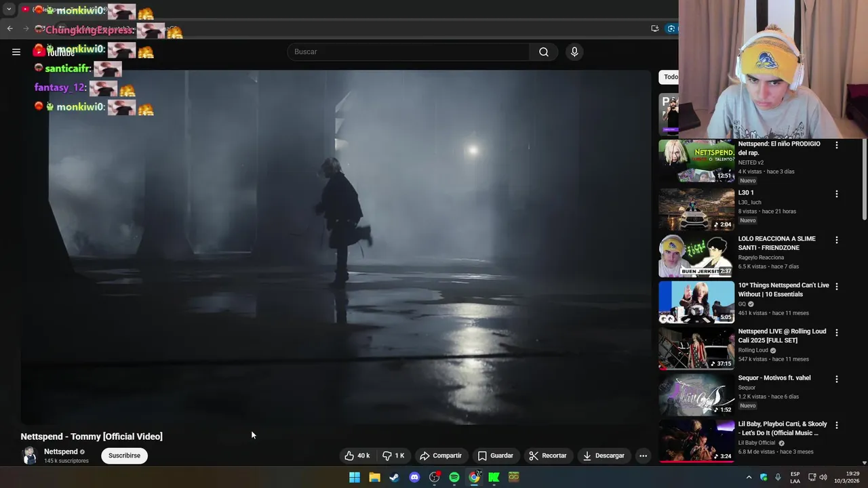Click the ESP LAA language indicator

point(795,477)
